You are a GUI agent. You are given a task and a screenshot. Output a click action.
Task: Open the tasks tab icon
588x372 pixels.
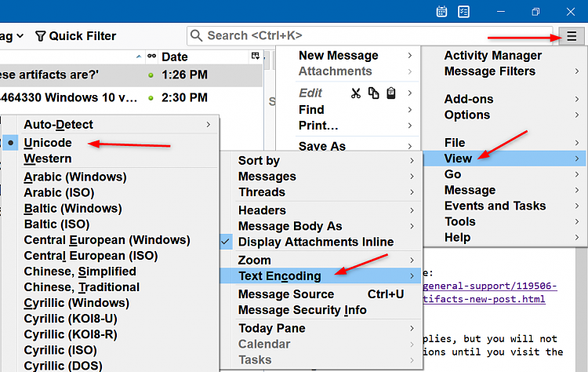click(x=463, y=12)
